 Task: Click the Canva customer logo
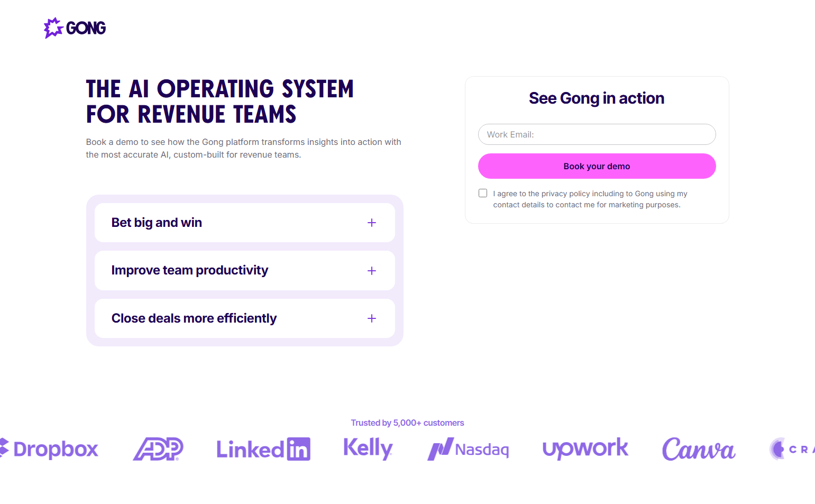point(699,449)
